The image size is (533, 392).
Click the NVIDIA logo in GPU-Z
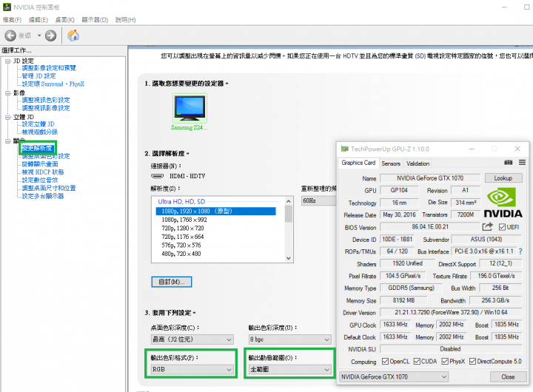tap(503, 203)
